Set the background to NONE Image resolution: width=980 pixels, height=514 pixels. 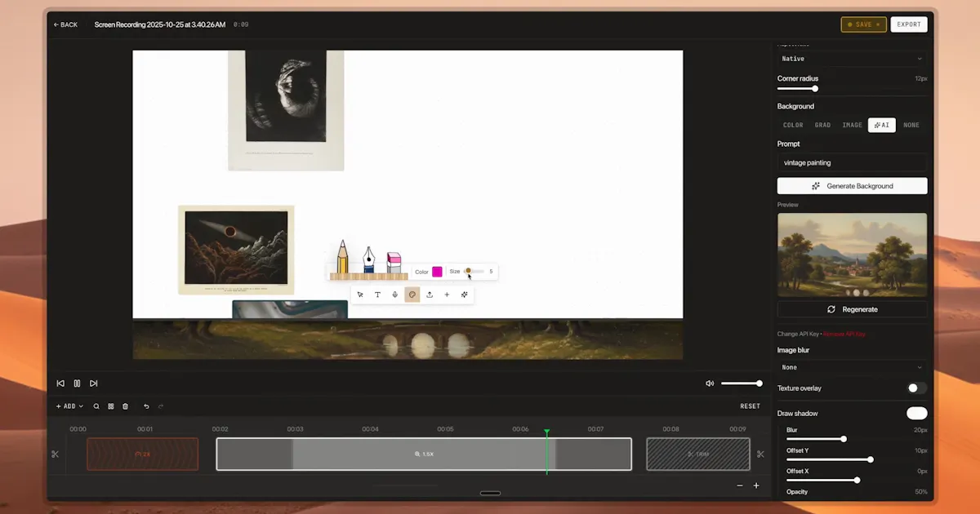[911, 125]
